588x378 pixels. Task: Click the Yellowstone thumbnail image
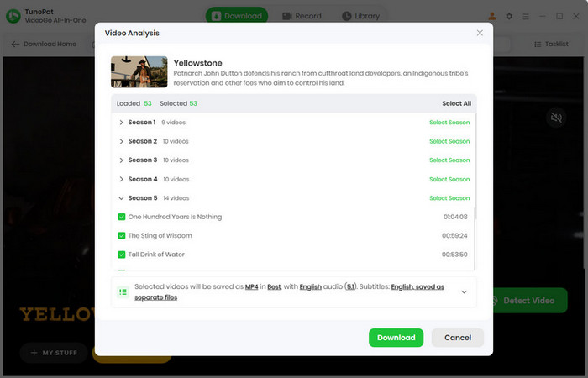(x=139, y=72)
